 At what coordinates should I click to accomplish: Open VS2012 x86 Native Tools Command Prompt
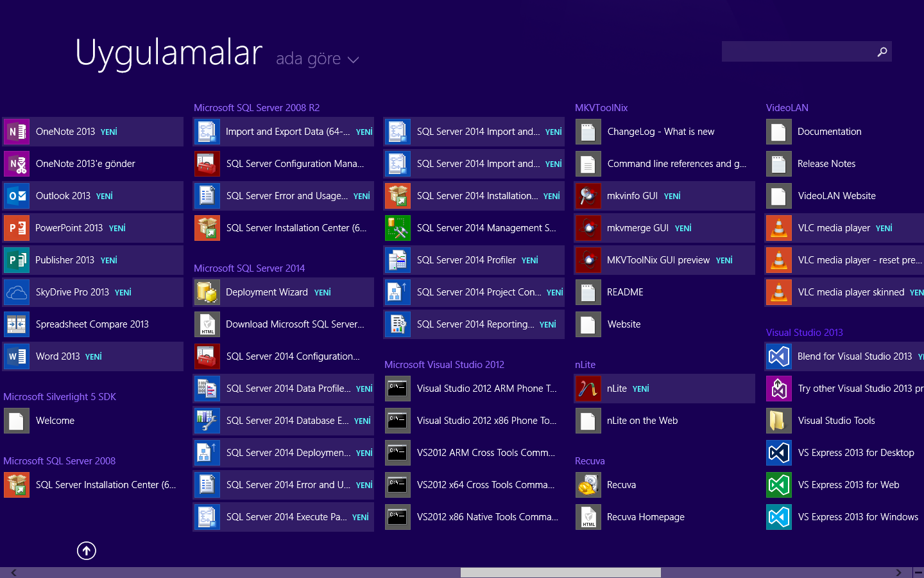pyautogui.click(x=474, y=517)
